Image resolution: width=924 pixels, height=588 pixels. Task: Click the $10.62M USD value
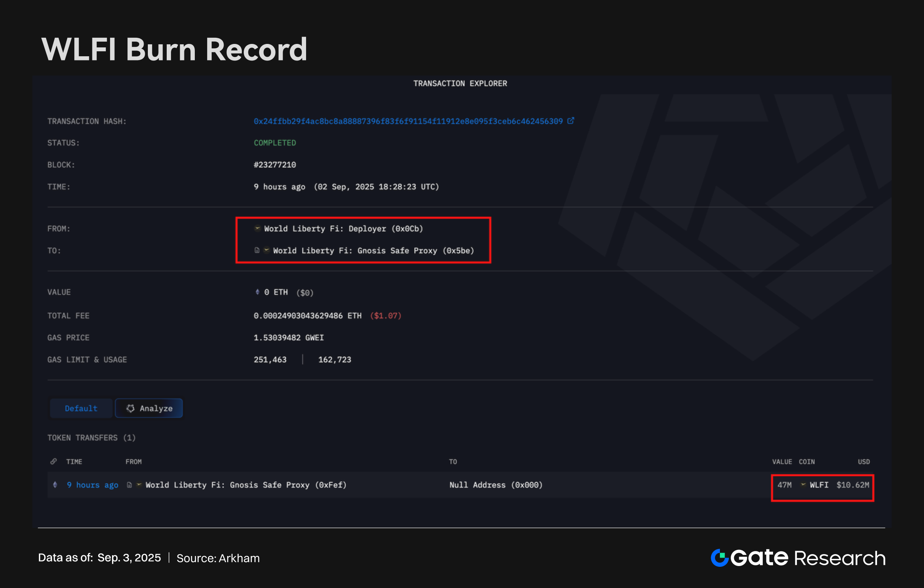(853, 485)
